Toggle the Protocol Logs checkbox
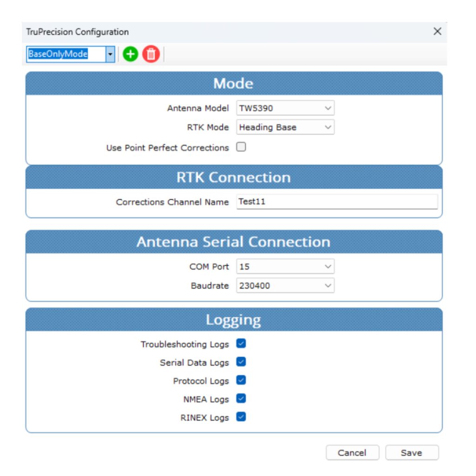This screenshot has height=476, width=476. [x=241, y=380]
